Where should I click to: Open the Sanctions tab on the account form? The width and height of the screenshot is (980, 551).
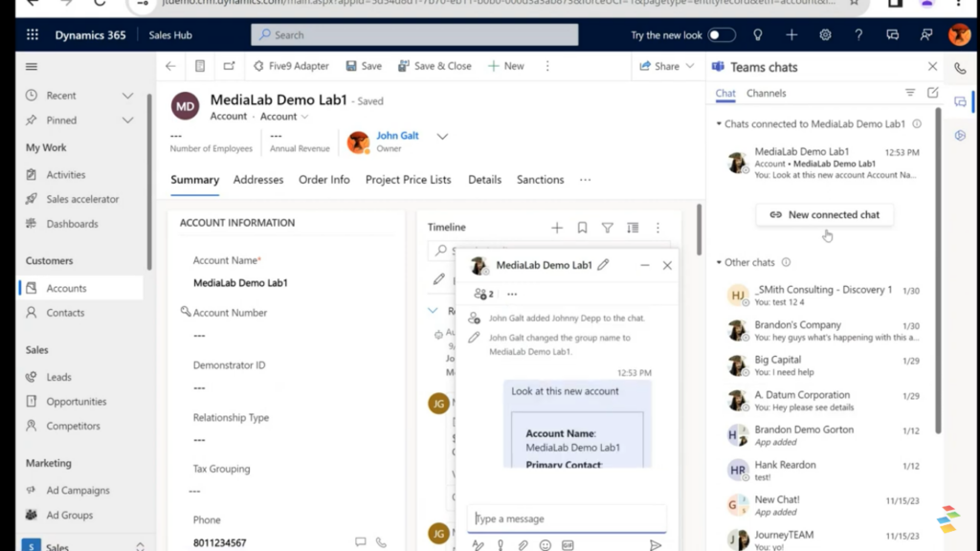coord(540,180)
